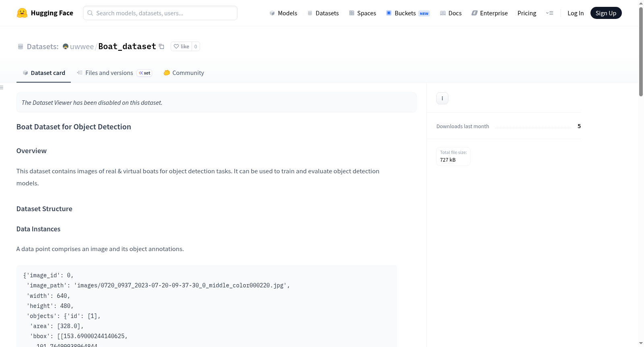Click the 'Data Instances' heading
The height and width of the screenshot is (347, 644).
[x=38, y=229]
